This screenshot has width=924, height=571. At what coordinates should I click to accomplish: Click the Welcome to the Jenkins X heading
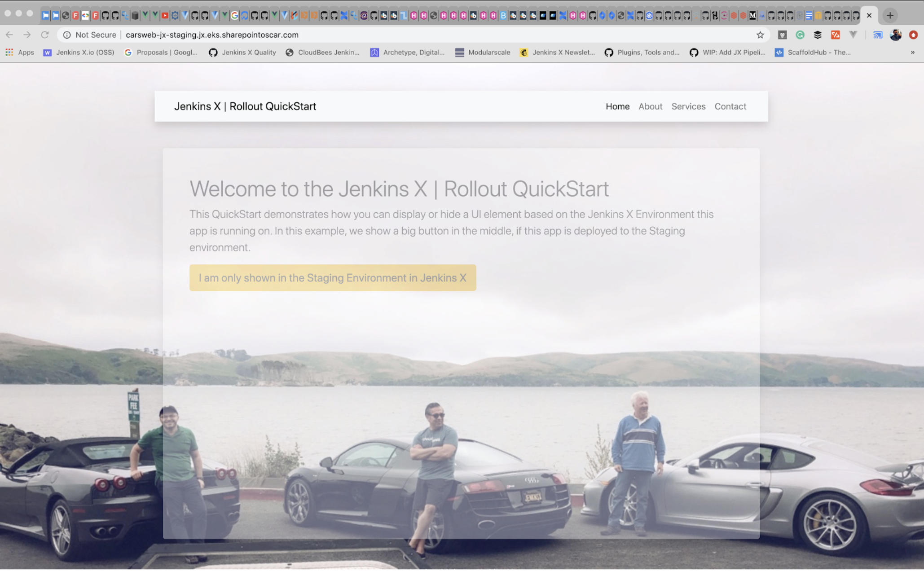(399, 189)
